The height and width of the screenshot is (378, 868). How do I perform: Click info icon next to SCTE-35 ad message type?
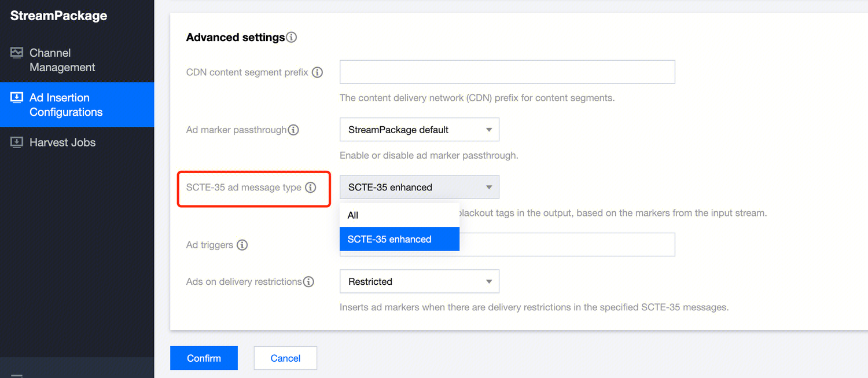[311, 187]
